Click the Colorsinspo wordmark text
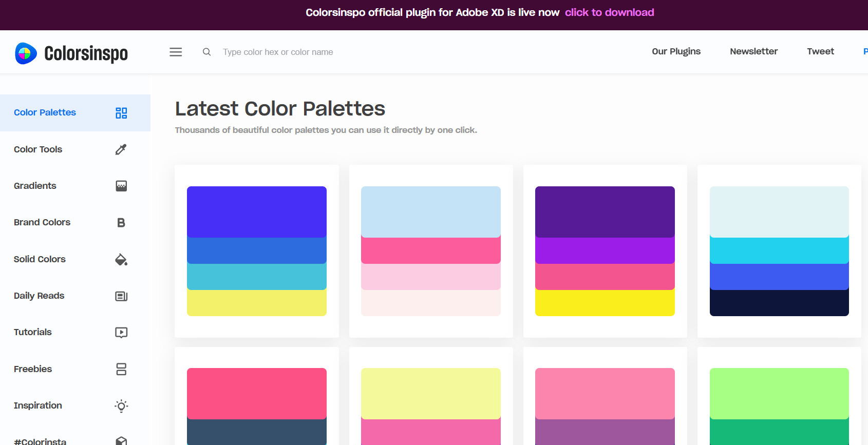 pos(86,53)
